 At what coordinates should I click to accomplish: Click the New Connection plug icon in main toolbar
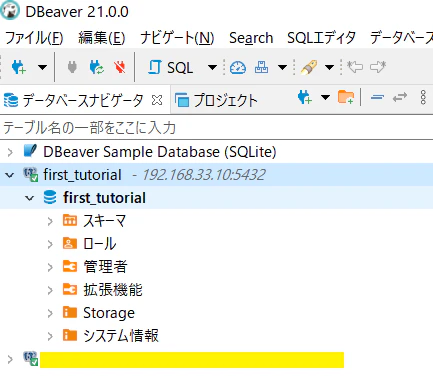[x=18, y=67]
